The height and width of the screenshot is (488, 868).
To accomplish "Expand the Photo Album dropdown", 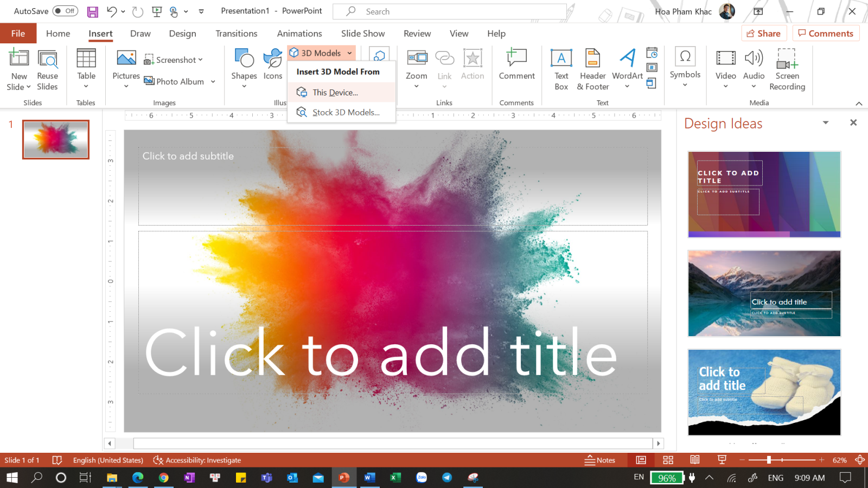I will [x=213, y=81].
